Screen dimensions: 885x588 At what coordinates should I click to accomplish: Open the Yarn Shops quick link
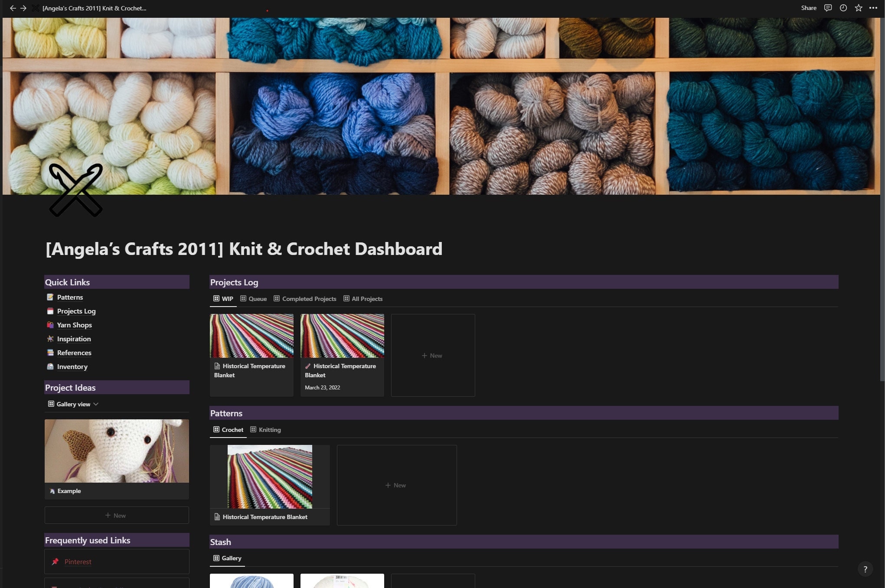74,325
